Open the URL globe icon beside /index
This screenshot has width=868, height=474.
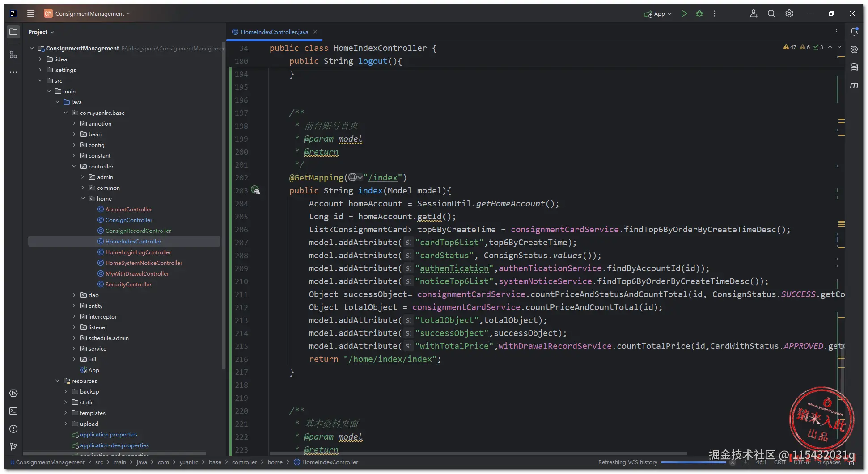[353, 177]
